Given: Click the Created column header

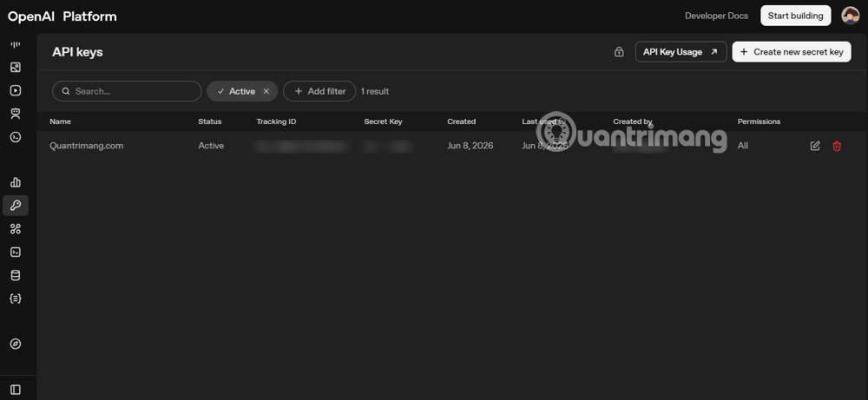Looking at the screenshot, I should (461, 121).
